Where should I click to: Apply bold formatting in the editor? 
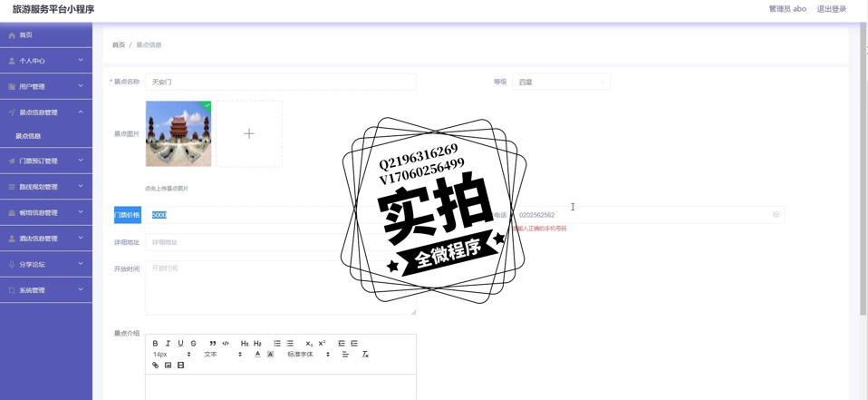[156, 344]
